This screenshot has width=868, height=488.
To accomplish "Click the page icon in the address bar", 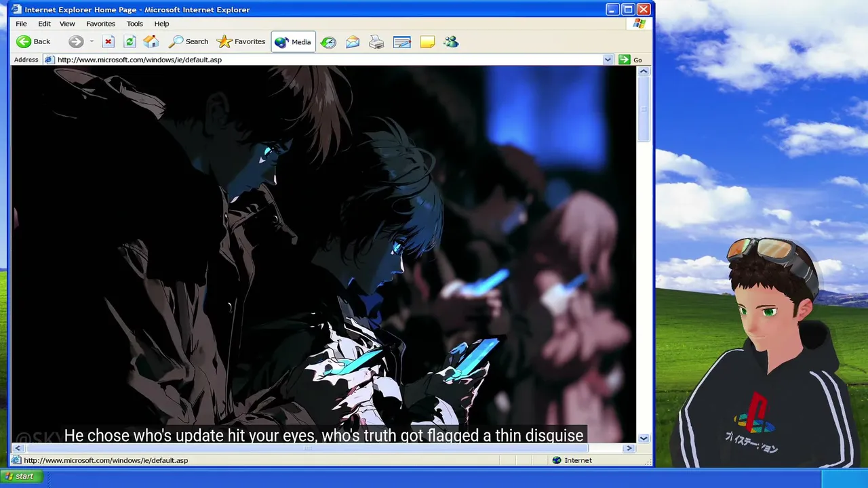I will [x=49, y=60].
